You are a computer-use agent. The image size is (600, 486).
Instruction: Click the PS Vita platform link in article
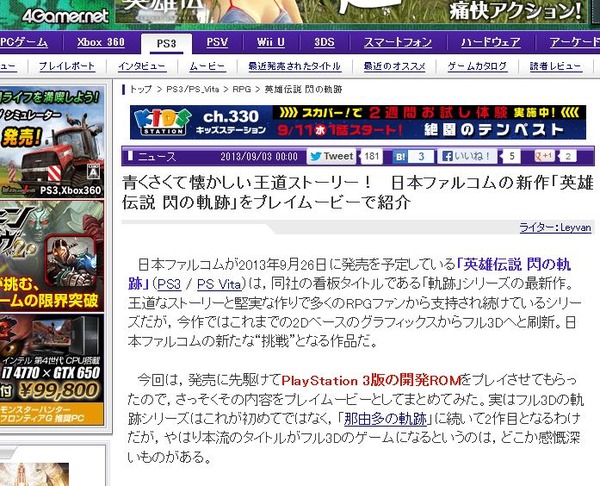click(219, 284)
